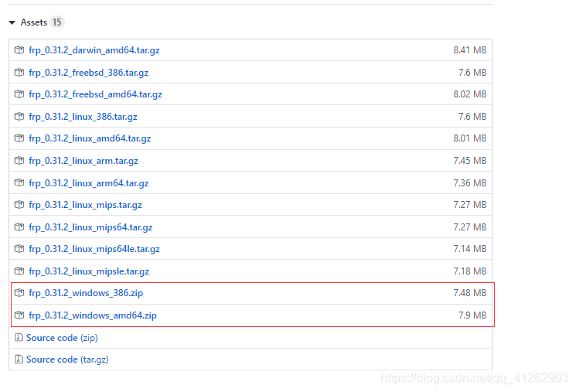This screenshot has width=576, height=392.
Task: Click the Assets section heading text
Action: tap(34, 22)
